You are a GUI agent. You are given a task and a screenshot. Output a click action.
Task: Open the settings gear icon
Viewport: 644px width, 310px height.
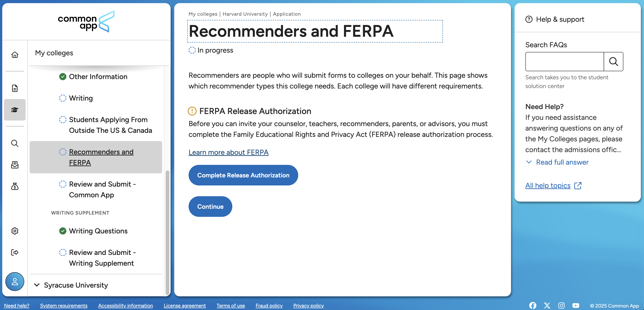coord(15,231)
